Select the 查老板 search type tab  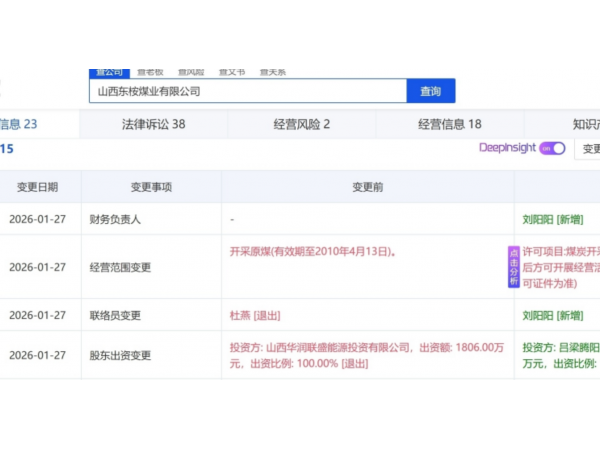[x=151, y=72]
